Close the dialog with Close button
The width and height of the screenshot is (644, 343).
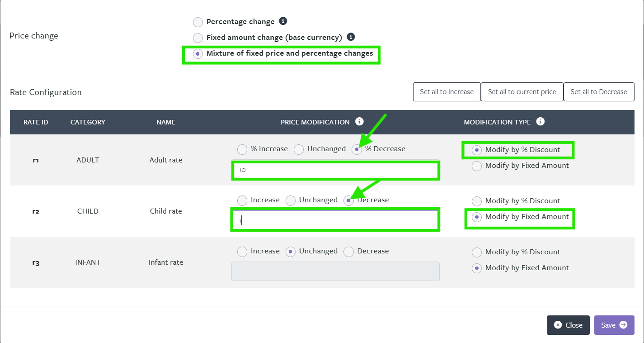(568, 325)
